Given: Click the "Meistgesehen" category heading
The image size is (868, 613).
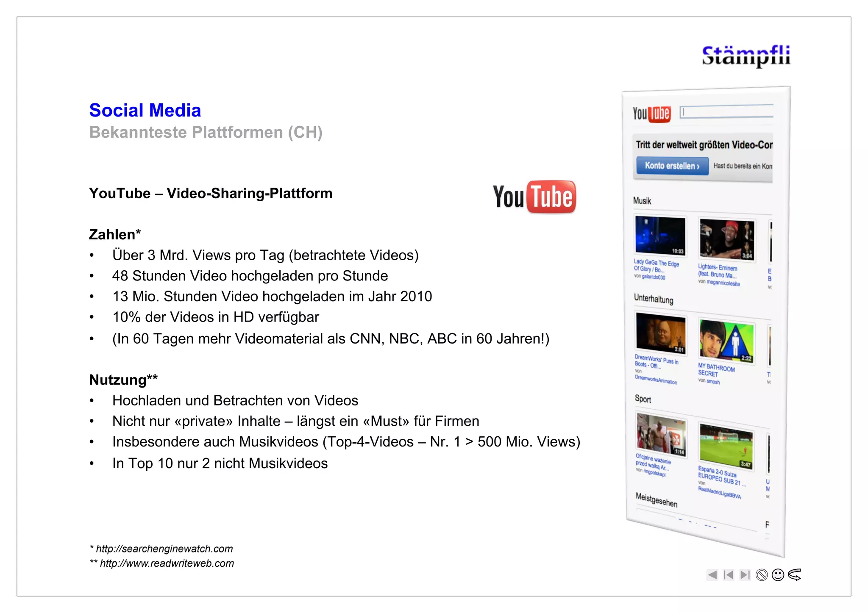Looking at the screenshot, I should coord(657,500).
